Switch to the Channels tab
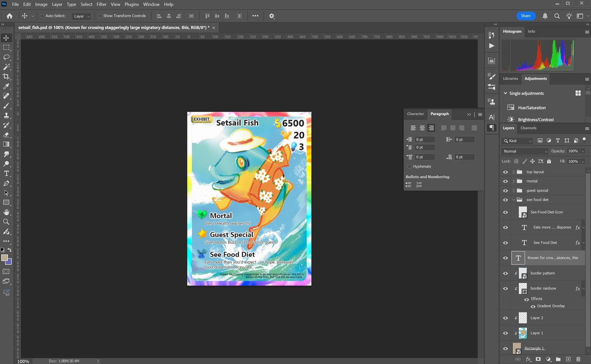Screen dimensions: 591x364 point(528,128)
